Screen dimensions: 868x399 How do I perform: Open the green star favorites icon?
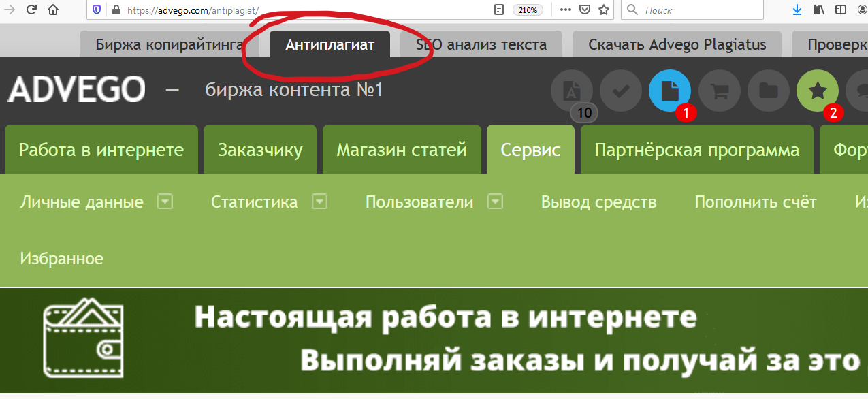(817, 91)
